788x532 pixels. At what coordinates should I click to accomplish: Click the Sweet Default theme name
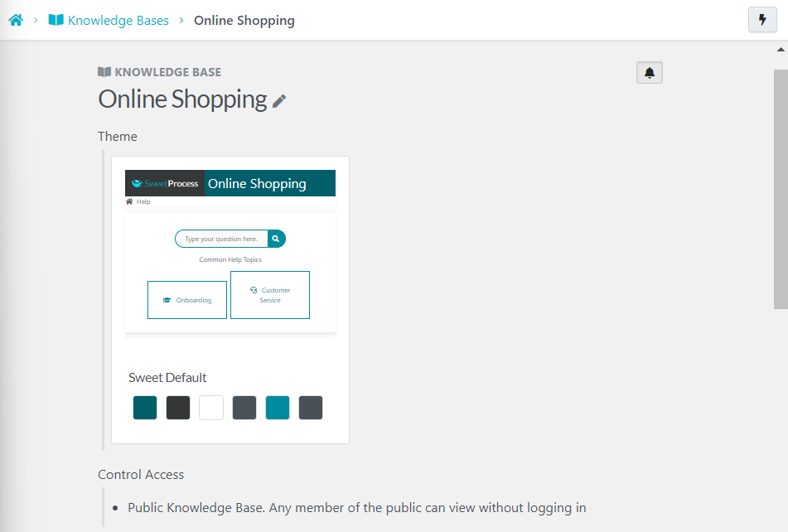[x=167, y=378]
